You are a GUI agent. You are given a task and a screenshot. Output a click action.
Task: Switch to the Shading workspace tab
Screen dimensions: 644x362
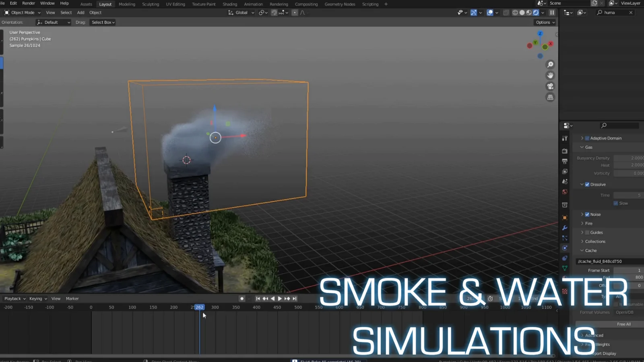230,4
